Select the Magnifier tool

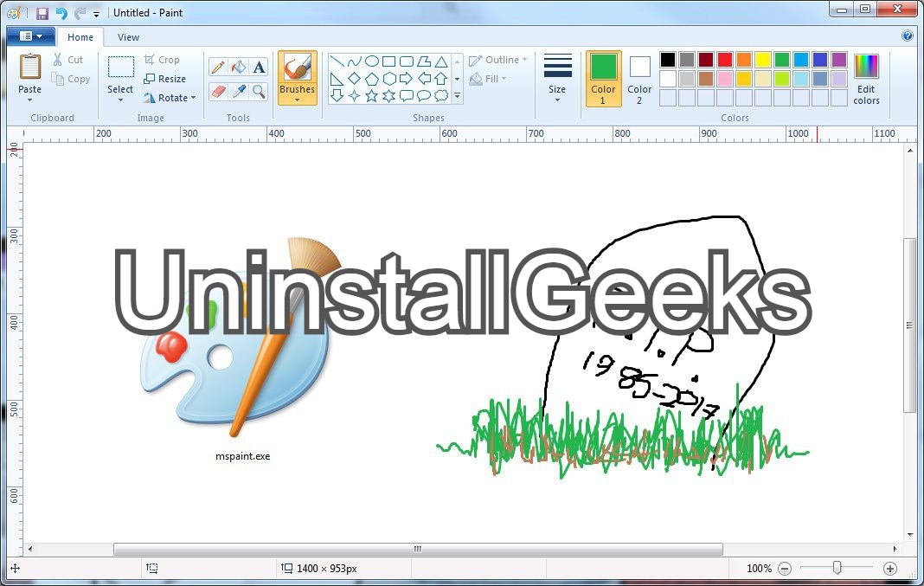[259, 92]
